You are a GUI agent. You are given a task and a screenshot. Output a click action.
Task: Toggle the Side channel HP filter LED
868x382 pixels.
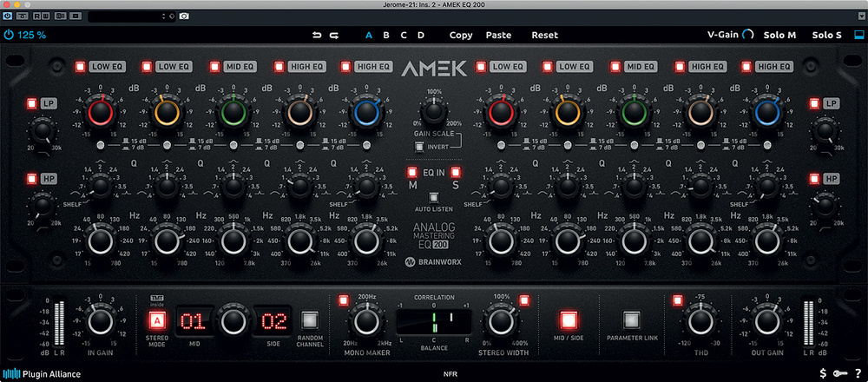pyautogui.click(x=814, y=179)
